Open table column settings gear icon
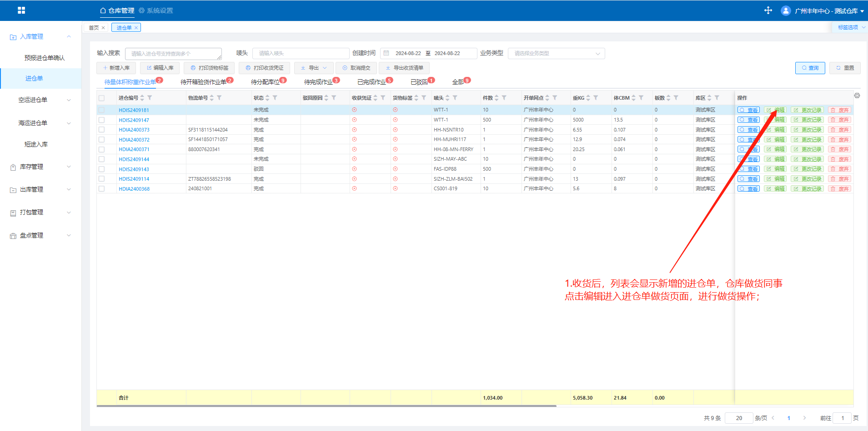This screenshot has width=868, height=431. tap(857, 96)
